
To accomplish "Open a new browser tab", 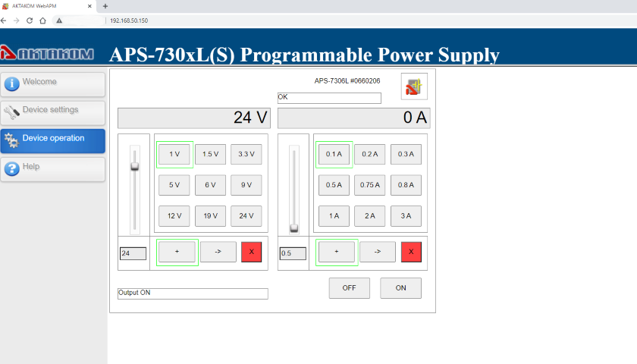I will coord(105,6).
